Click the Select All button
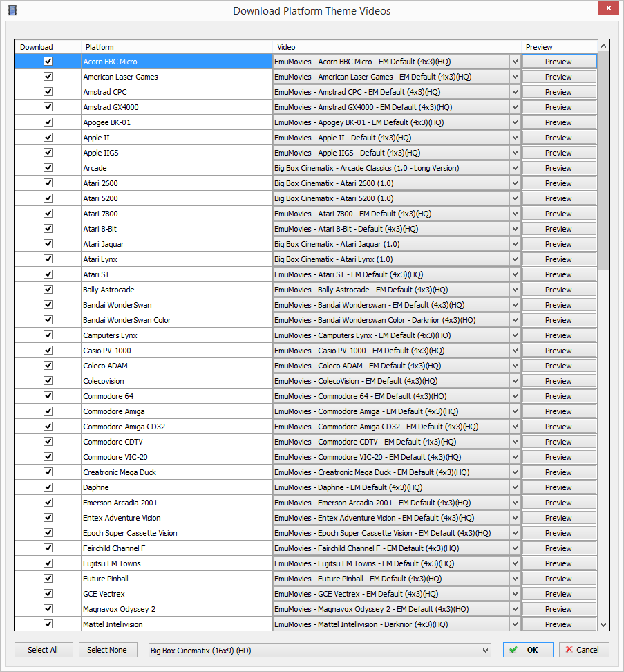The image size is (624, 672). (x=44, y=650)
